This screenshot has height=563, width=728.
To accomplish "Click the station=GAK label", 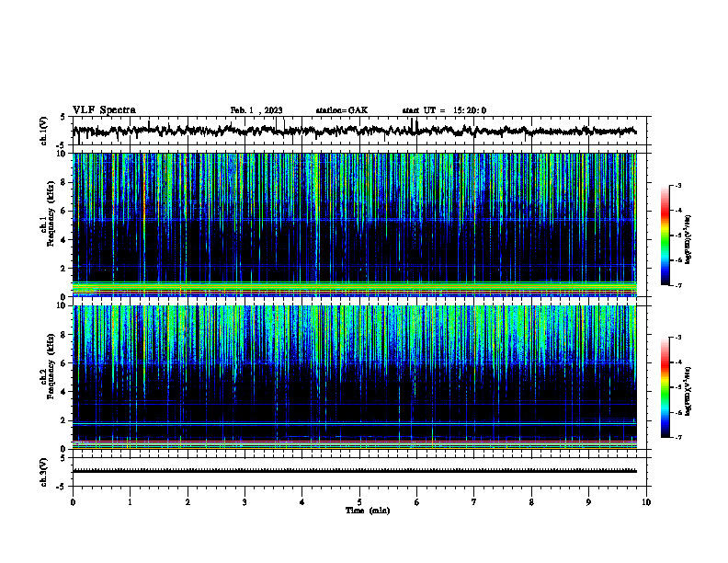I will (x=342, y=110).
